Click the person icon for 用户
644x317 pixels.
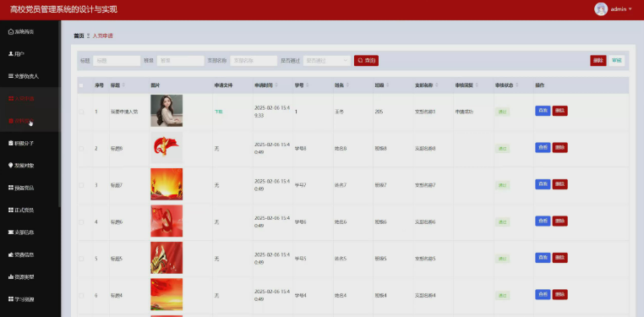pyautogui.click(x=11, y=54)
